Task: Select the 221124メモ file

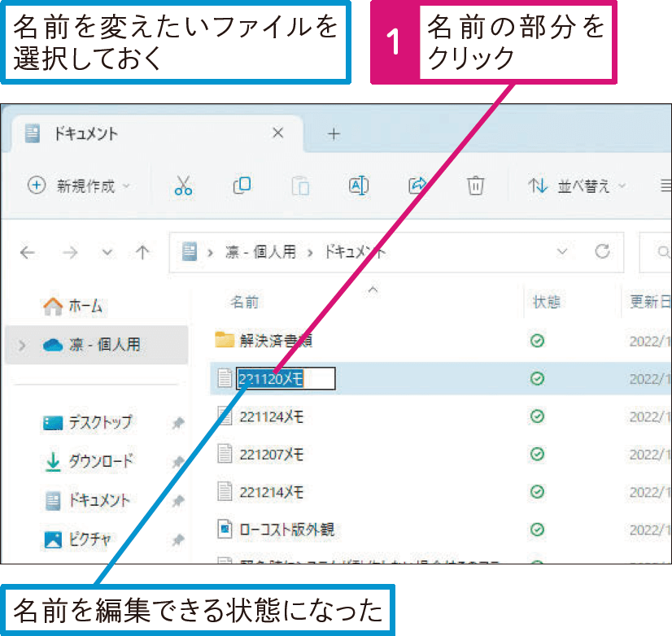Action: [271, 416]
